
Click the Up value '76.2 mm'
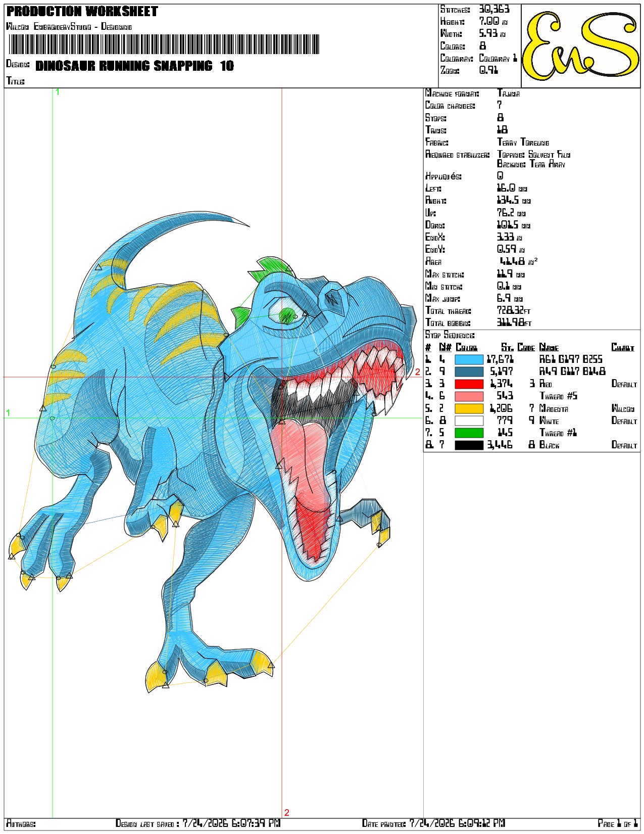511,213
